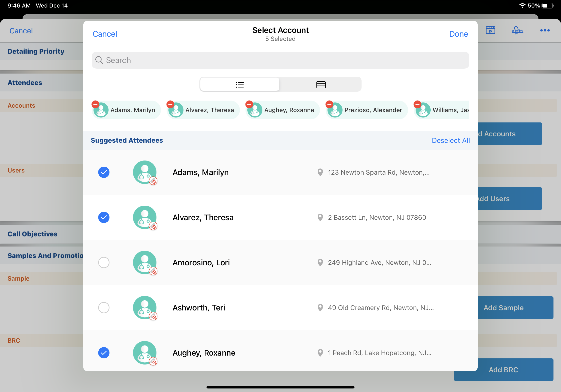This screenshot has width=561, height=392.
Task: Tap location pin for Amorosino, Lori address
Action: coord(320,263)
